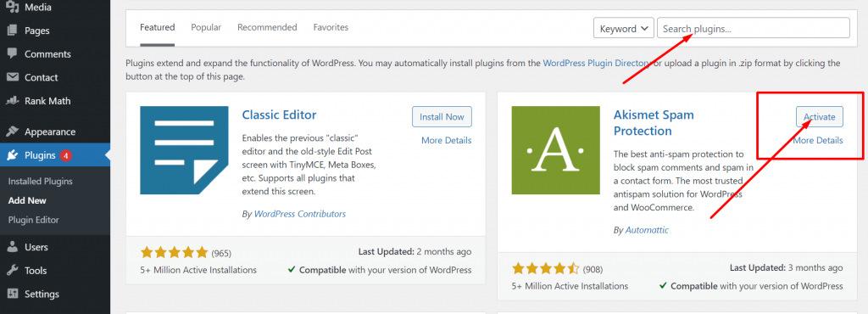Click the (908) ratings count
This screenshot has height=314, width=868.
point(593,270)
